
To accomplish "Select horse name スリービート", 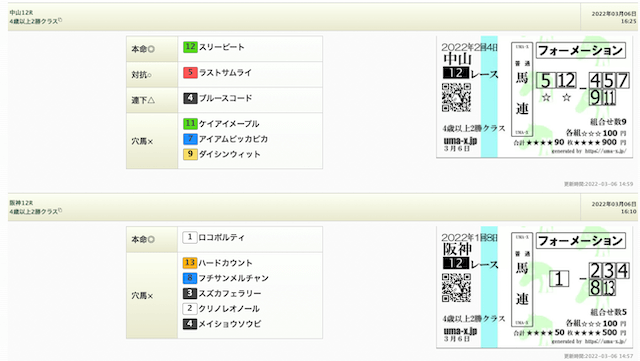I will (222, 47).
